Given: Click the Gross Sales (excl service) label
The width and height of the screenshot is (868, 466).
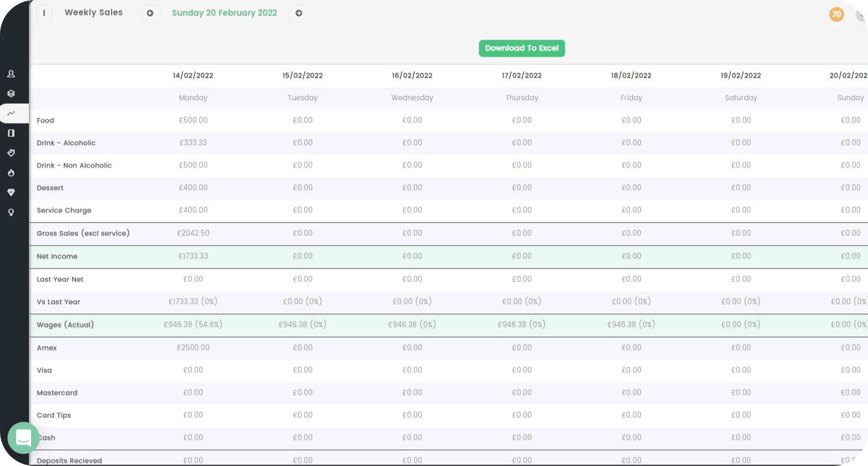Looking at the screenshot, I should [x=83, y=233].
